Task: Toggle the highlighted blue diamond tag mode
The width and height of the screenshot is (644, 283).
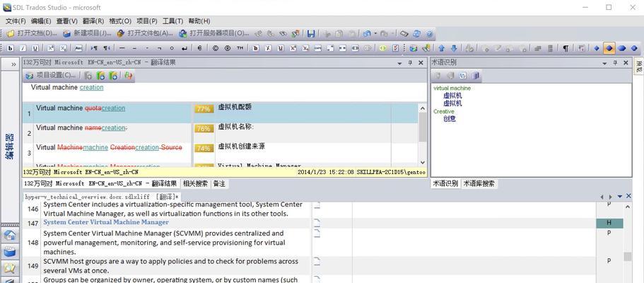Action: [609, 48]
